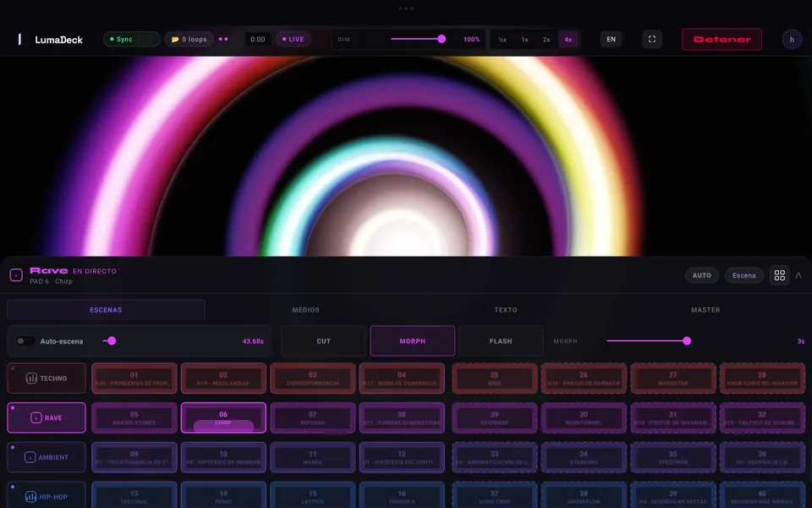Trigger scene pad 29 Acidwarp
Viewport: 812px width, 508px height.
click(495, 417)
